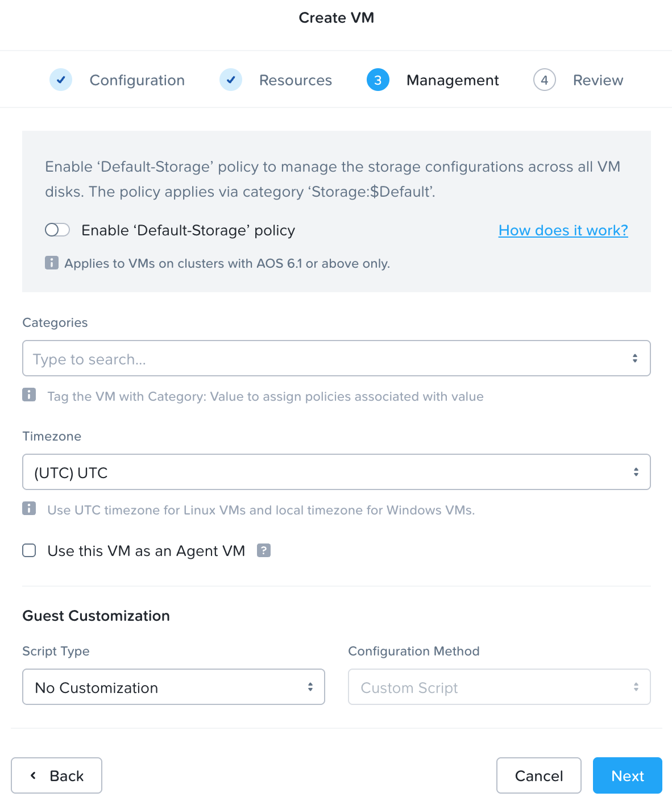Check 'Use this VM as an Agent VM'
The height and width of the screenshot is (805, 672).
pos(29,550)
